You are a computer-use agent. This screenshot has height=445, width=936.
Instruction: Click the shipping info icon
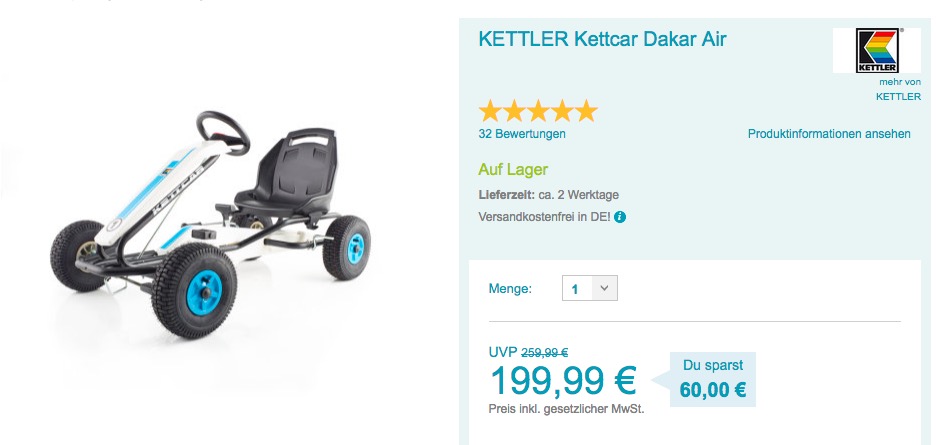[x=620, y=217]
